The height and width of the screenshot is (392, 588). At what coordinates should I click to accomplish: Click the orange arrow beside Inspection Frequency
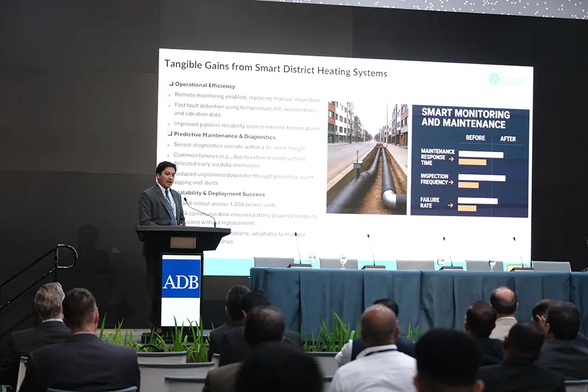click(x=451, y=182)
